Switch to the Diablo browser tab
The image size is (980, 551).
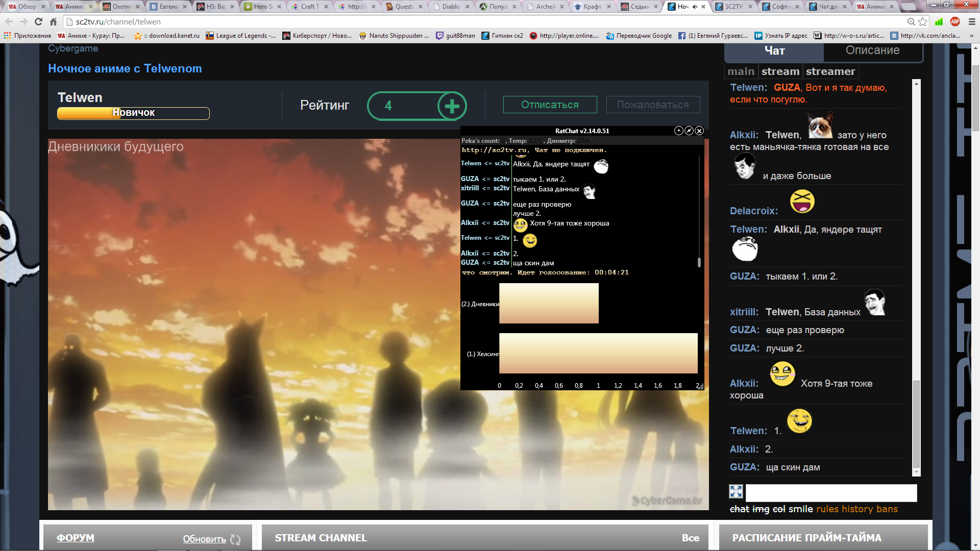(451, 7)
